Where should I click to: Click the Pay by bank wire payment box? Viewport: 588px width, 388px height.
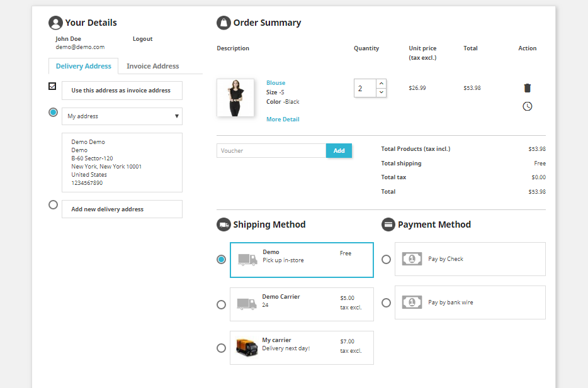(x=470, y=302)
